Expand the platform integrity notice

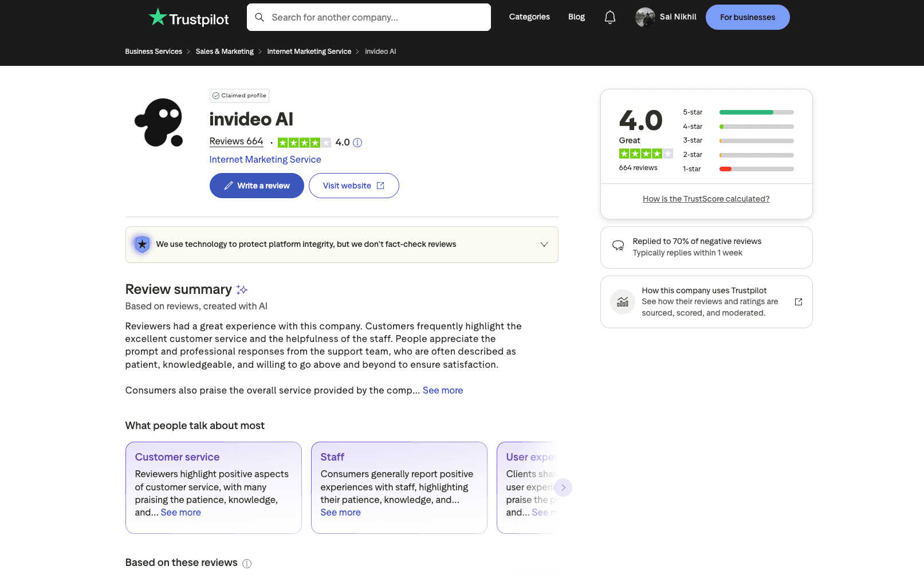tap(544, 244)
